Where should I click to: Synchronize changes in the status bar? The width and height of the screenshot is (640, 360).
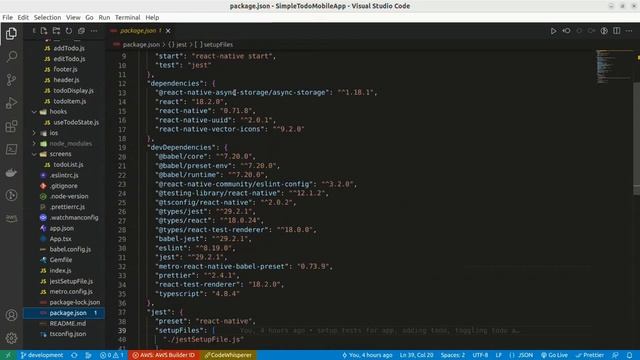[x=74, y=355]
